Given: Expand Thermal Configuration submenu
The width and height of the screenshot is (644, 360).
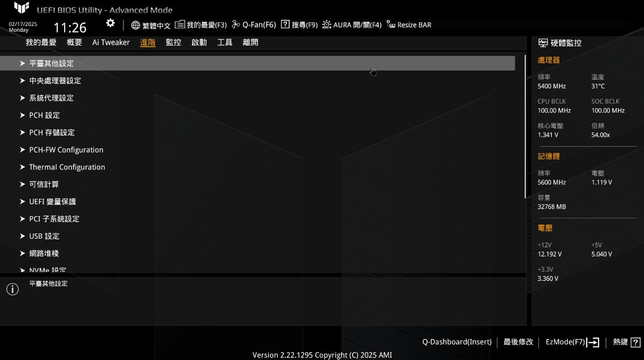Looking at the screenshot, I should (x=67, y=167).
